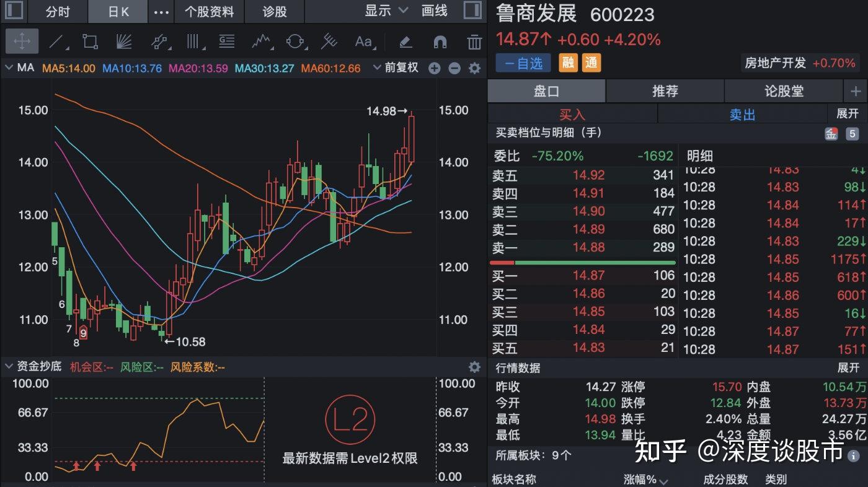Screen dimensions: 868x487
Task: Click the trash delete drawings icon
Action: click(x=474, y=42)
